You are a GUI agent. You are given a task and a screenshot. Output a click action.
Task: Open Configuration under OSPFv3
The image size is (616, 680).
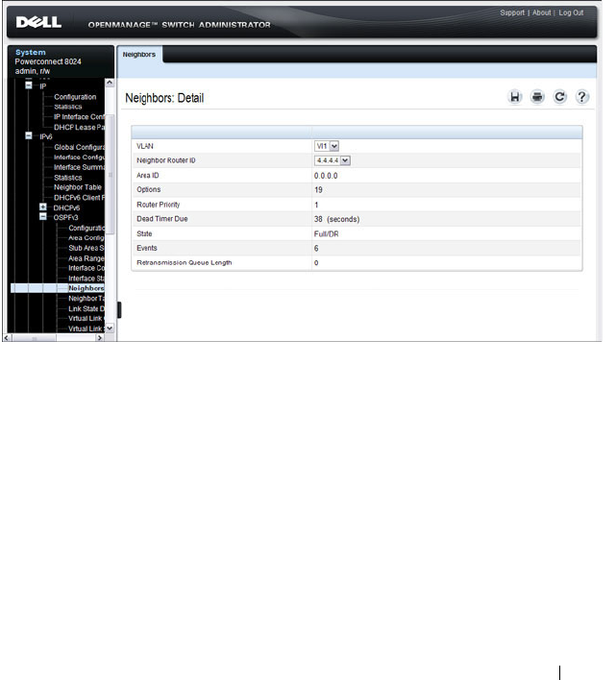[86, 228]
